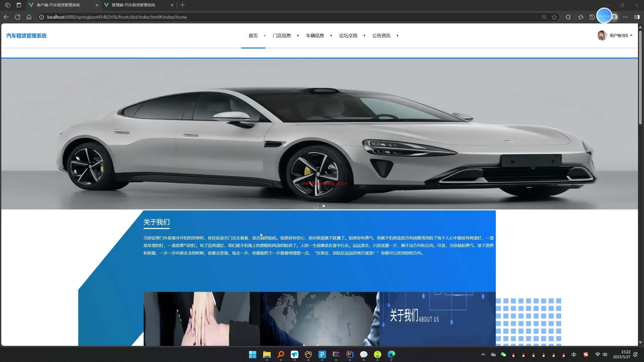
Task: Go to 论坛交流 forum page
Action: click(348, 36)
